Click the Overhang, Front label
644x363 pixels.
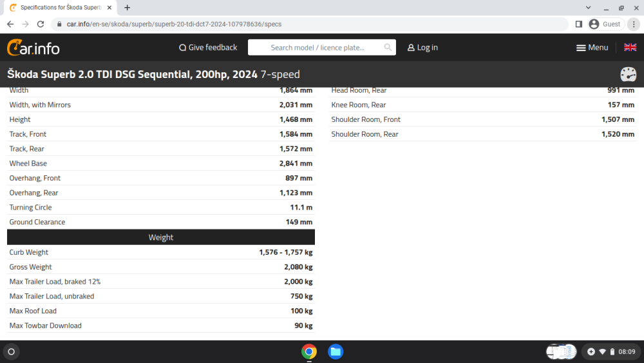tap(35, 178)
